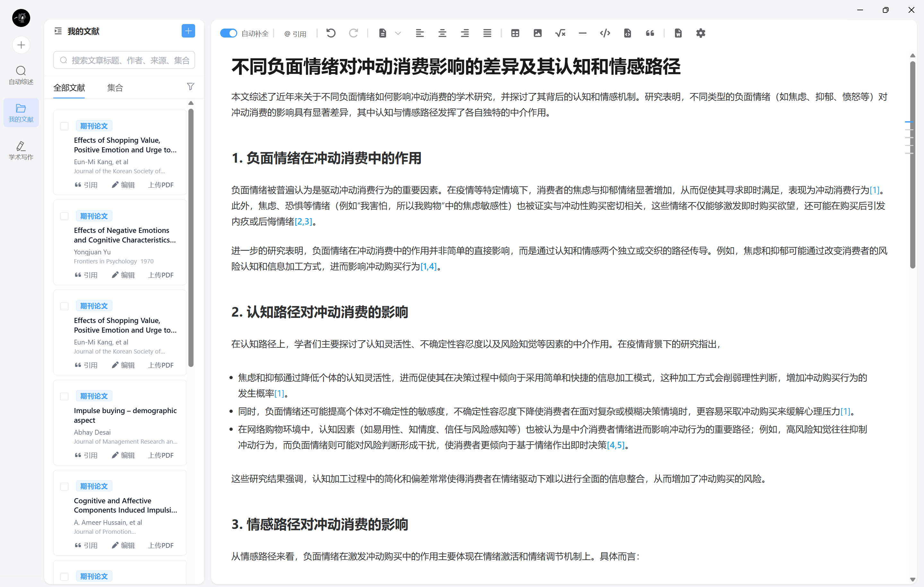Click the blockquote quotation icon
Screen dimensions: 924x587
coord(650,33)
